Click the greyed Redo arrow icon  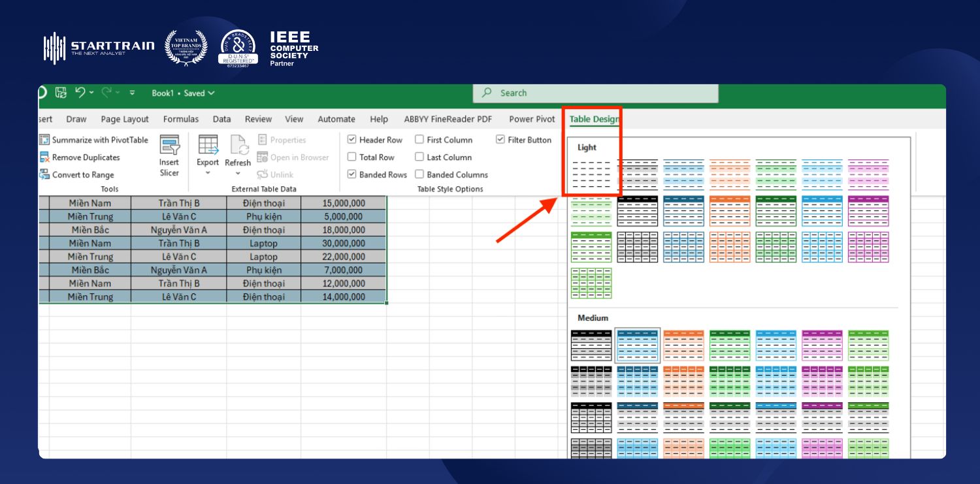[106, 93]
